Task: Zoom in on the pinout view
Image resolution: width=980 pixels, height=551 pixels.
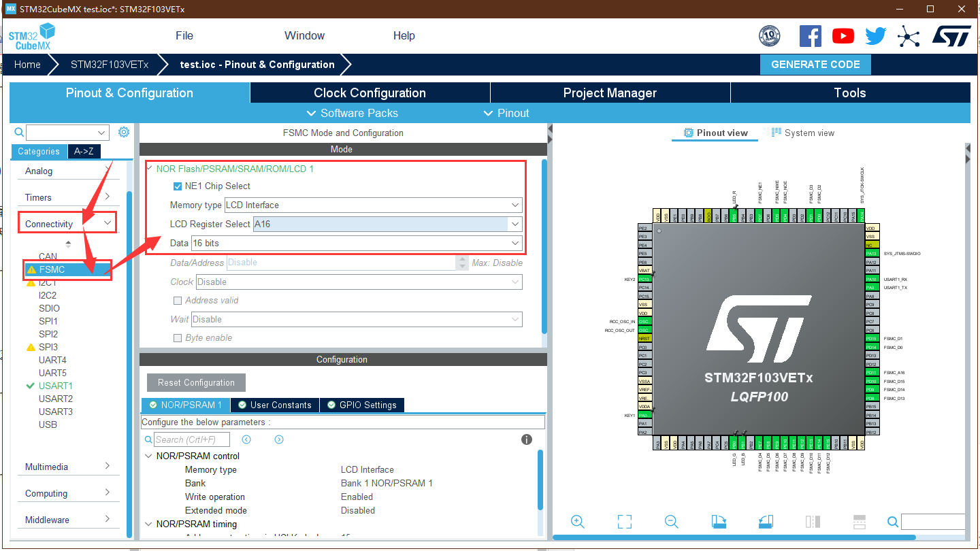Action: tap(577, 522)
